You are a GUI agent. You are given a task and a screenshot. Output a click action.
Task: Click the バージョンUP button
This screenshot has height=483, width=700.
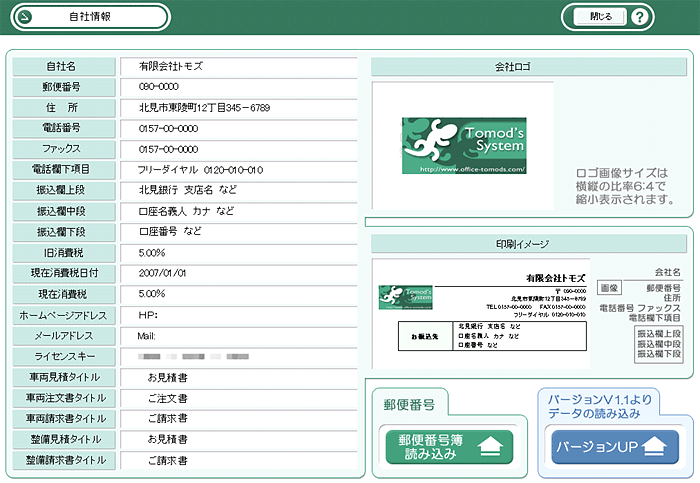[x=615, y=446]
